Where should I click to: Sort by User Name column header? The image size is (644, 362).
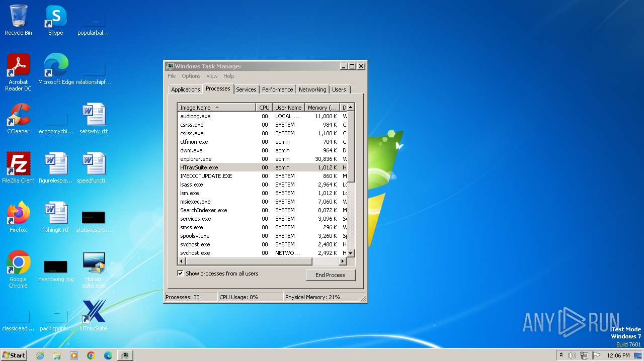coord(288,107)
